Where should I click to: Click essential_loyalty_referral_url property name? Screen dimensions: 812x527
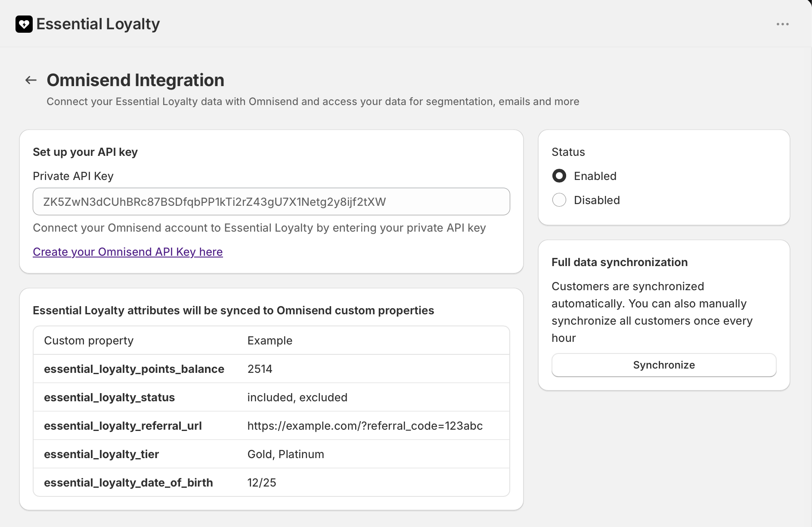coord(123,426)
